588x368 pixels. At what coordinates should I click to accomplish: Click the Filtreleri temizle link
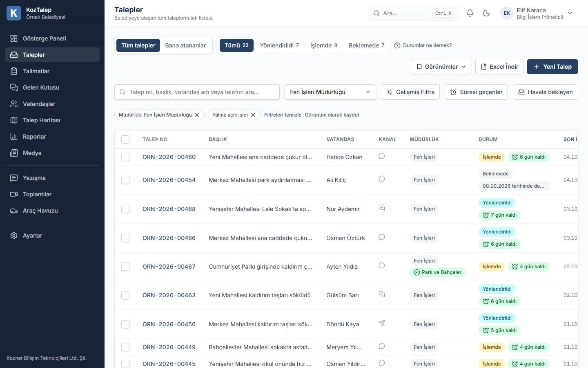(283, 115)
